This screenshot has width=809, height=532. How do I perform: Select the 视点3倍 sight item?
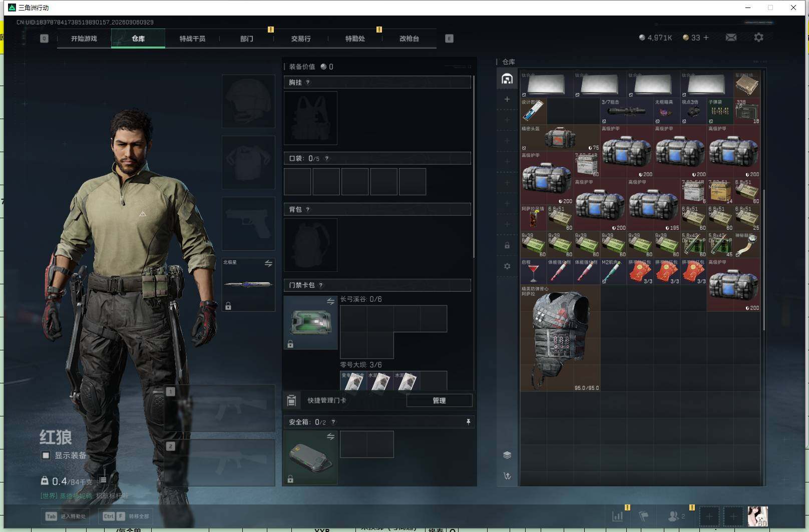click(693, 111)
